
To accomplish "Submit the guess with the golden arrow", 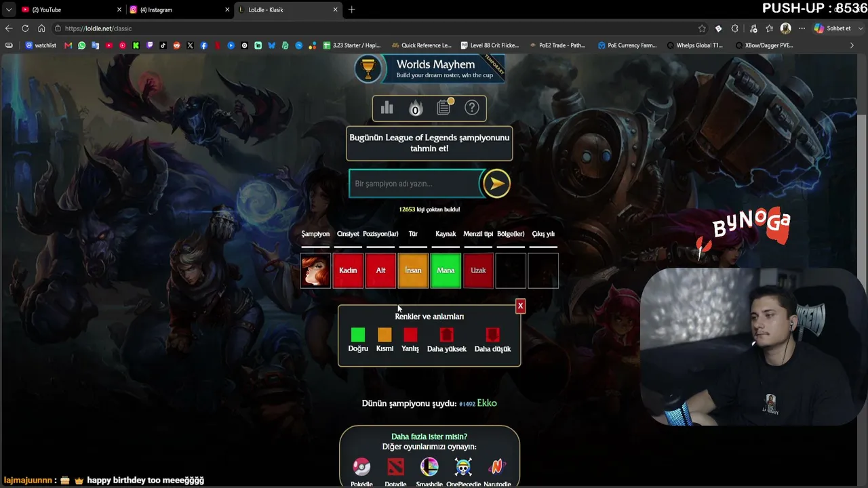I will click(x=496, y=183).
